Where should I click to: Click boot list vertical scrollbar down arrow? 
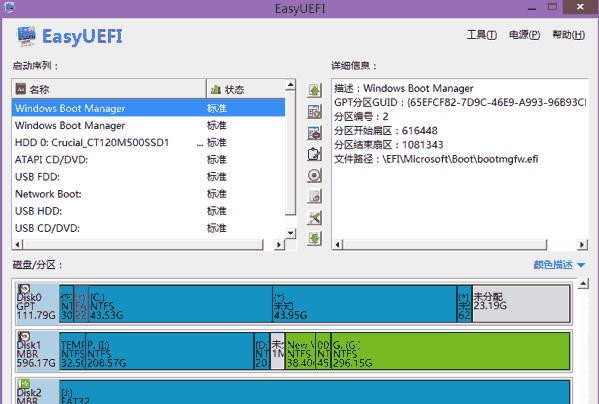click(x=291, y=233)
